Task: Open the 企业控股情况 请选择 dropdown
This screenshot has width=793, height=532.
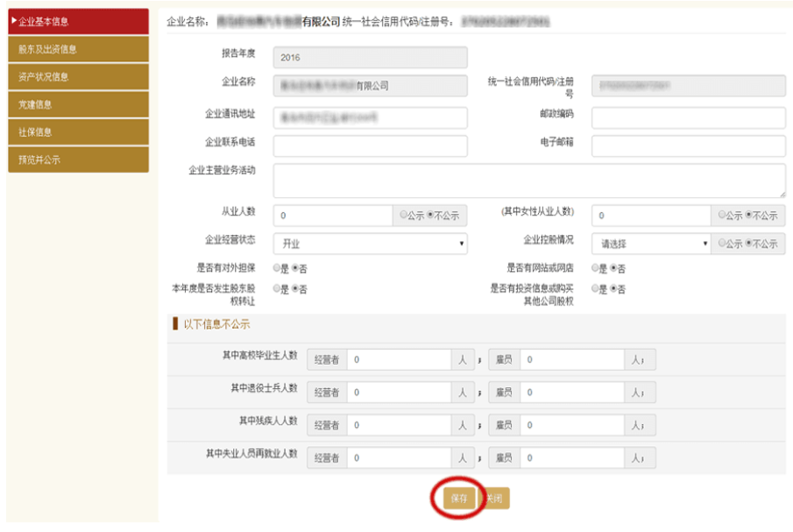Action: [x=650, y=244]
